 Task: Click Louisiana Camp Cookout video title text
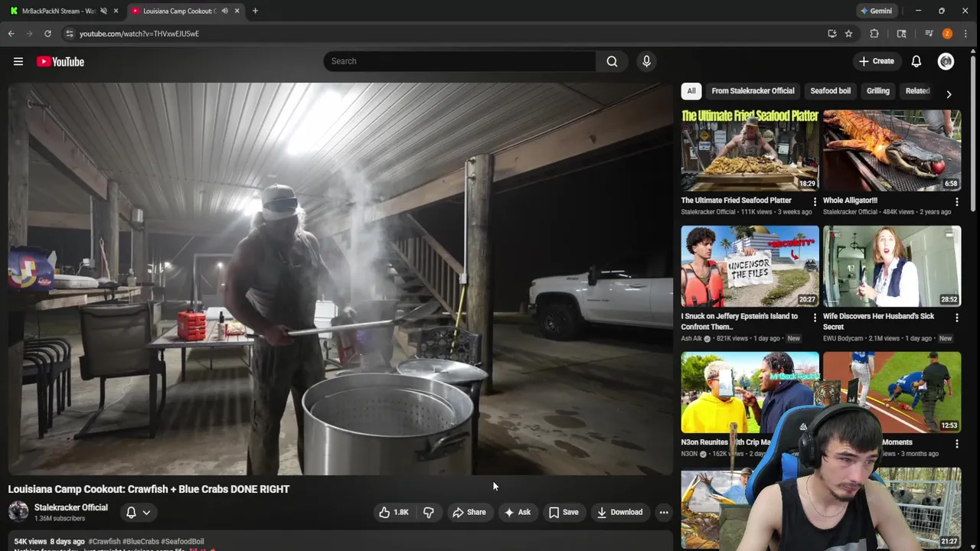click(x=149, y=489)
